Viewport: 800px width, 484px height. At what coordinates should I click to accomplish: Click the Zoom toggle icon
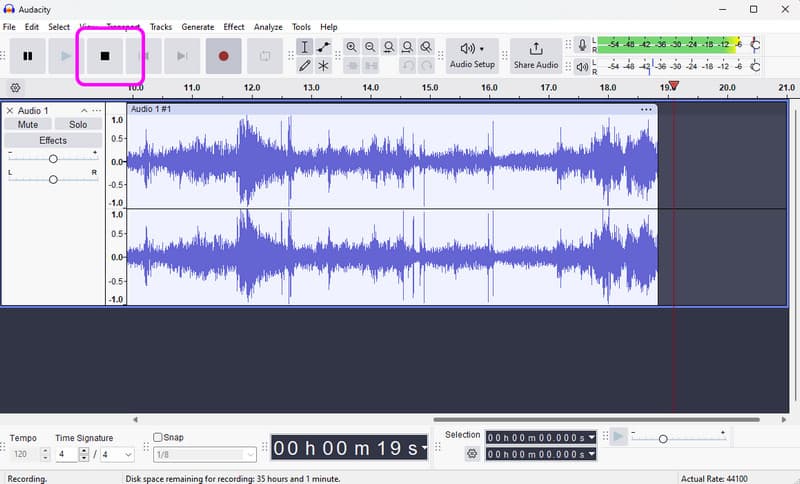[x=426, y=47]
